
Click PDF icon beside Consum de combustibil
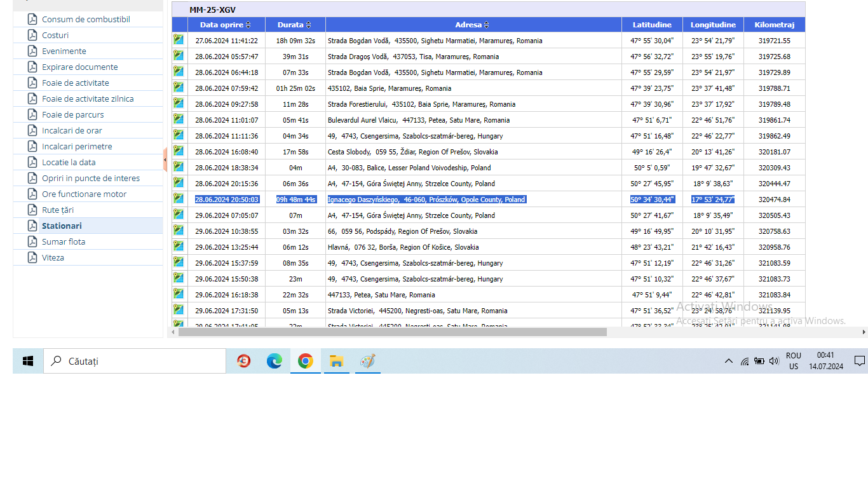pyautogui.click(x=32, y=19)
